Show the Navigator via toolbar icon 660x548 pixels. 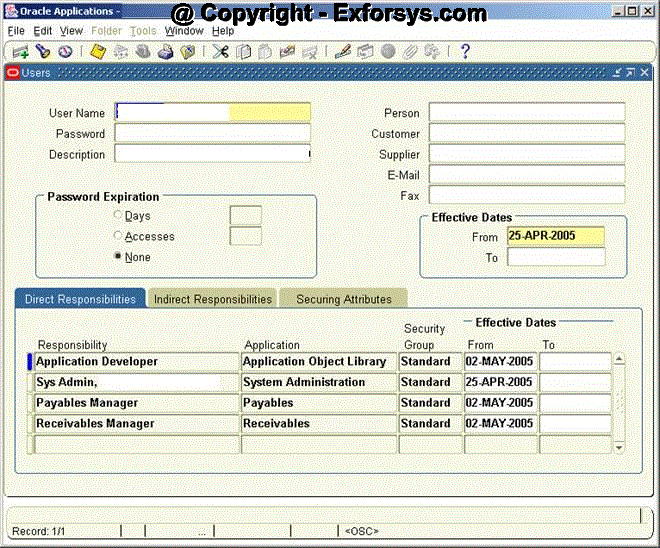66,51
